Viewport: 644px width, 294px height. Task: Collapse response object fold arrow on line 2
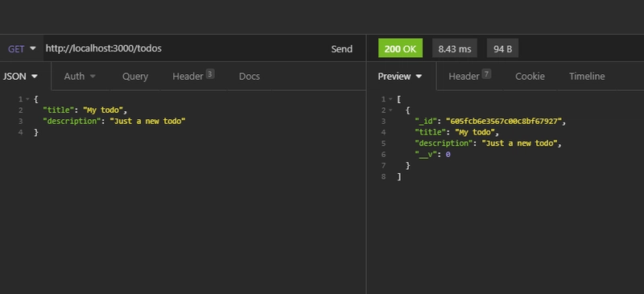pyautogui.click(x=390, y=110)
